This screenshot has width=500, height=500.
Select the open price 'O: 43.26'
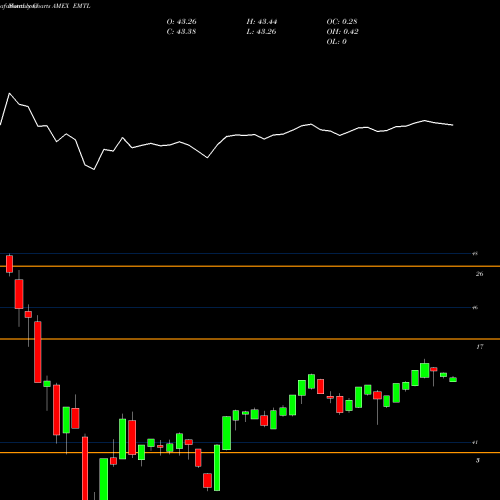pyautogui.click(x=181, y=22)
